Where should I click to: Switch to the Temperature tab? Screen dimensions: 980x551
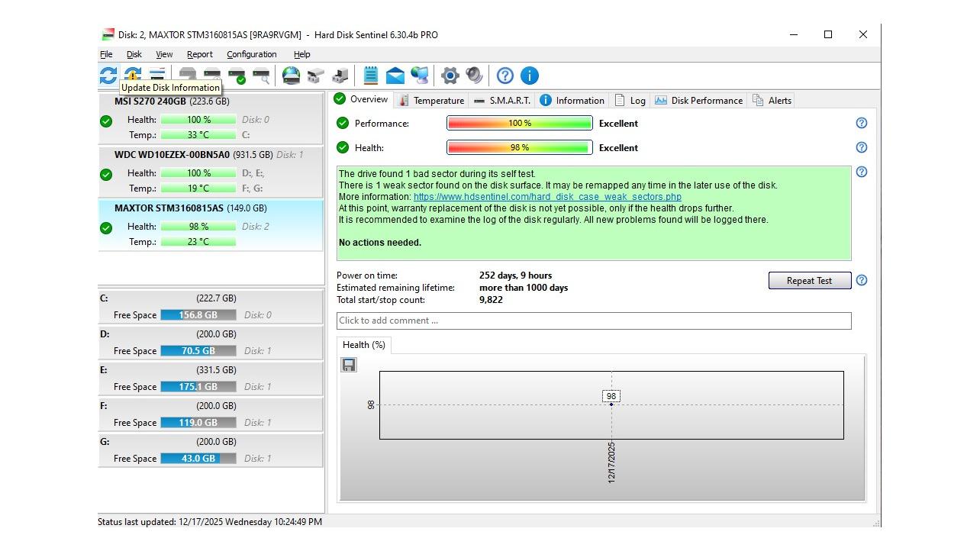[431, 101]
